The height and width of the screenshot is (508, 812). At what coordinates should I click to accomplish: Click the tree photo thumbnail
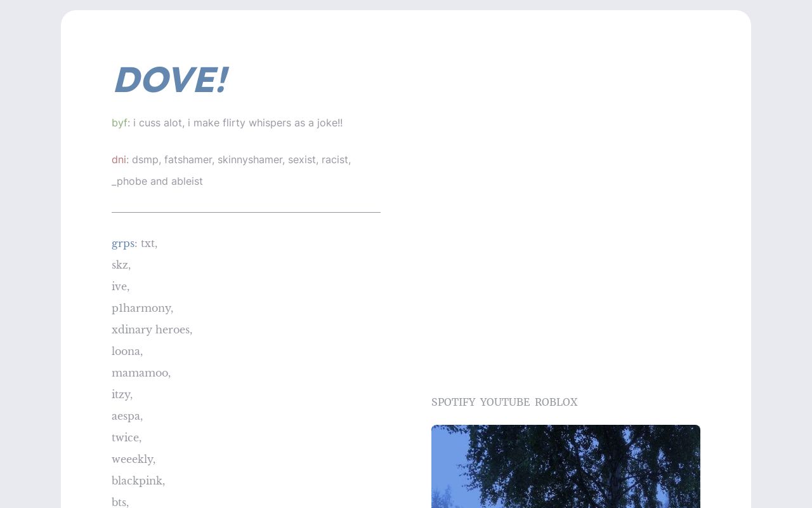pos(565,466)
